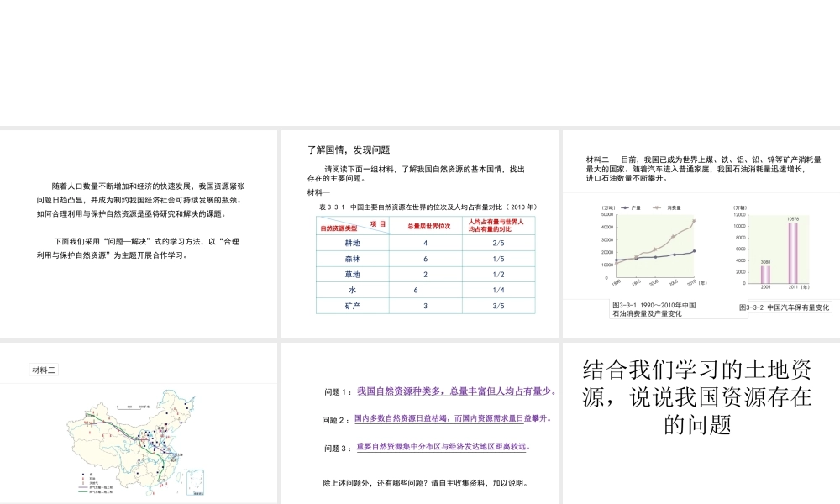The height and width of the screenshot is (504, 840).
Task: Click the world rank 4 in the 耕地 row
Action: pos(425,243)
